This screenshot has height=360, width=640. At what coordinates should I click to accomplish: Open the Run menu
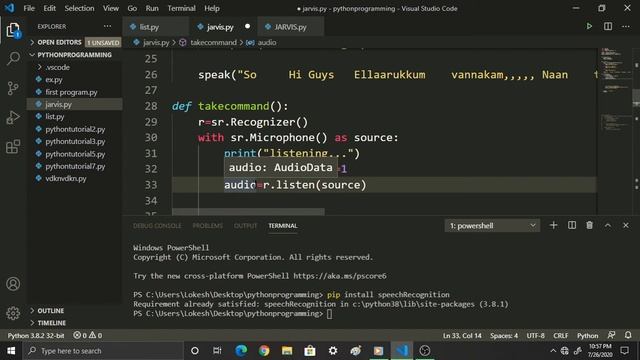point(152,8)
